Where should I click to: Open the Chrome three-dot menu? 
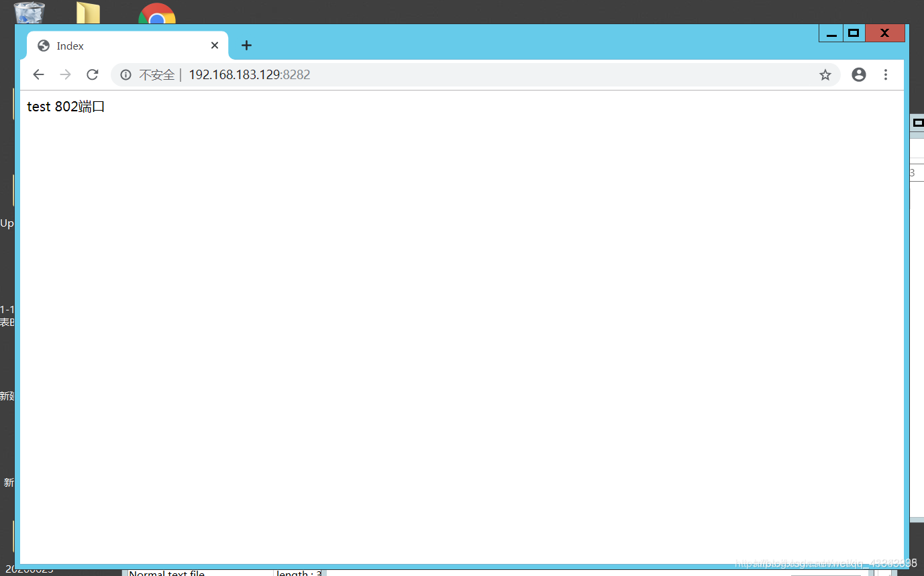pyautogui.click(x=886, y=74)
